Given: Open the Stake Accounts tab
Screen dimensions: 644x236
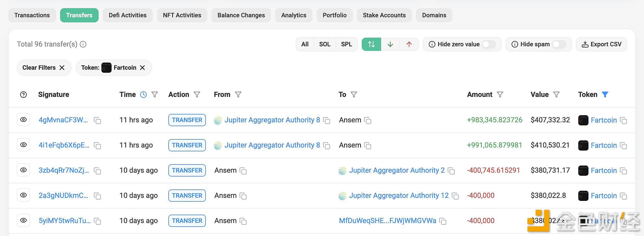Looking at the screenshot, I should [x=384, y=15].
